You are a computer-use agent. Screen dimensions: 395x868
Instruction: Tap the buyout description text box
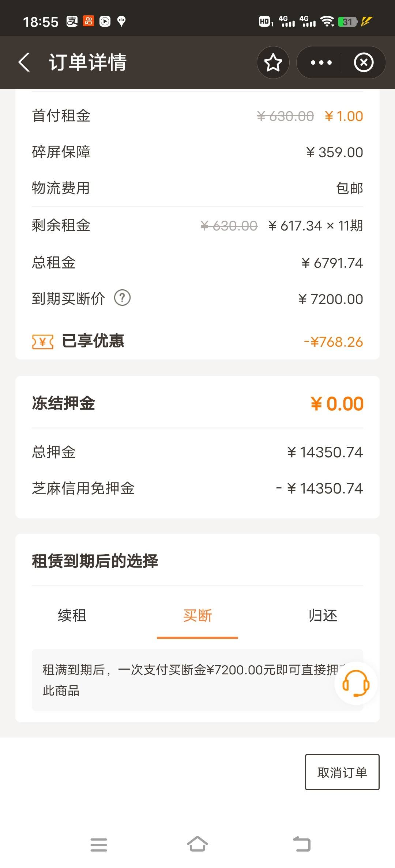(x=197, y=680)
